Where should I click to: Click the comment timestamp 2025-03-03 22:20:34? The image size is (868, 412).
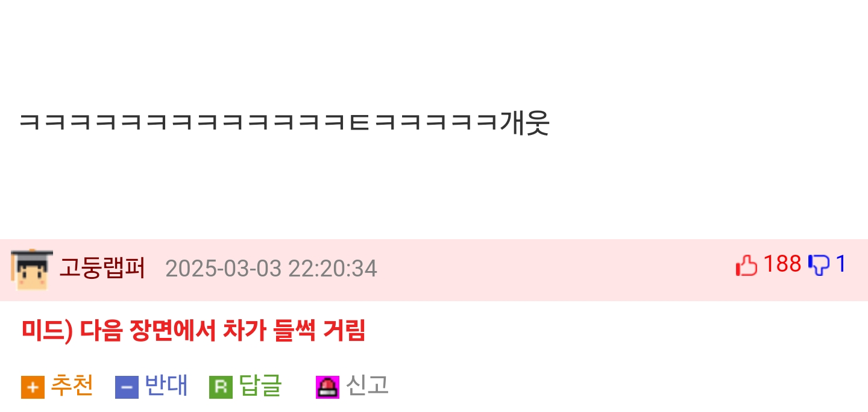[271, 269]
